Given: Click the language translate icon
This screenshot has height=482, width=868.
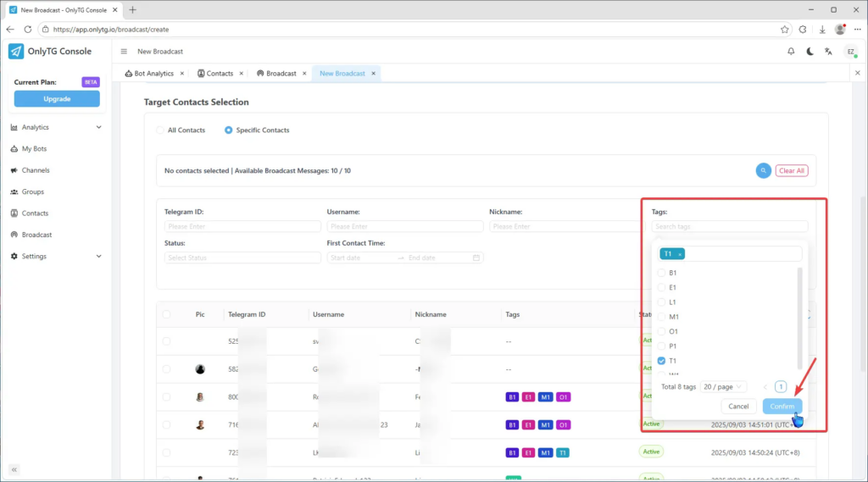Looking at the screenshot, I should pos(828,52).
